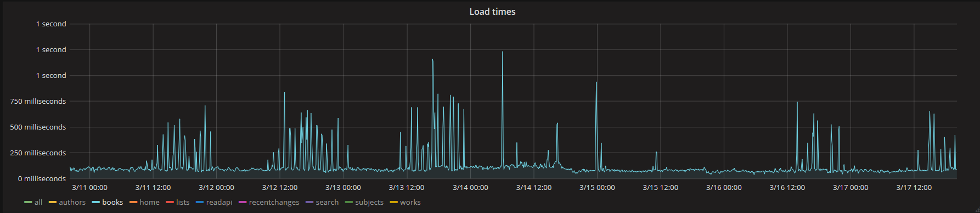Click the '3/11 12:00' x-axis label
980x213 pixels.
tap(153, 188)
